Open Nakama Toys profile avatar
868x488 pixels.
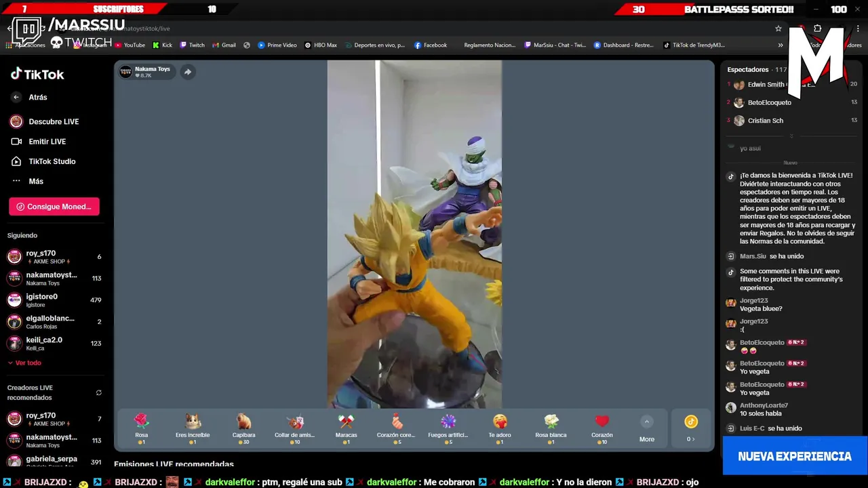point(125,72)
